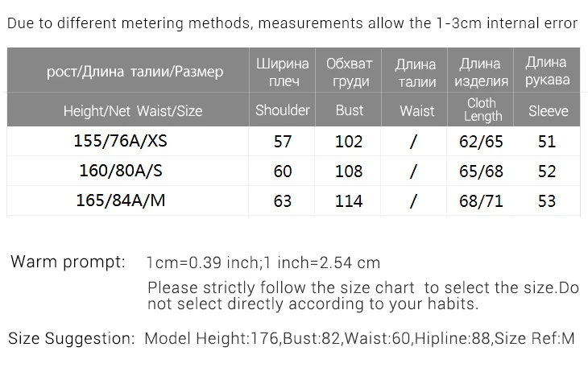588x376 pixels.
Task: Click bust value 114 for size M
Action: click(x=349, y=201)
